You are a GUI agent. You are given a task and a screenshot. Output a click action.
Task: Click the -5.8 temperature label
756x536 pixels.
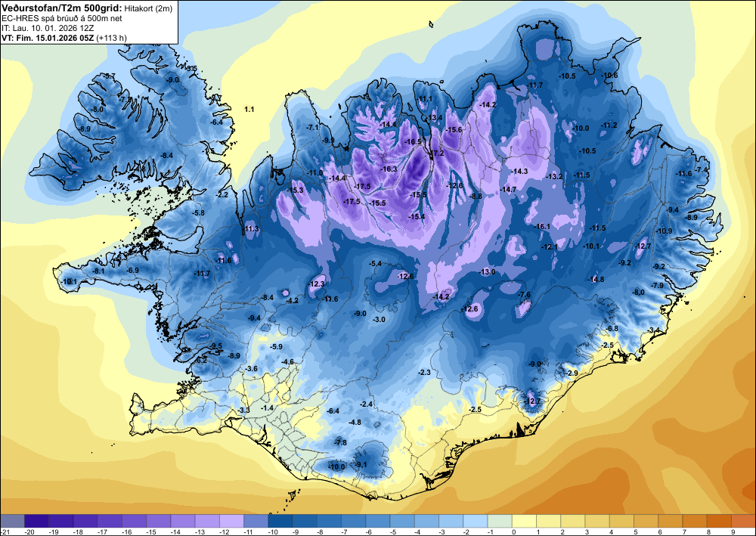(x=197, y=212)
